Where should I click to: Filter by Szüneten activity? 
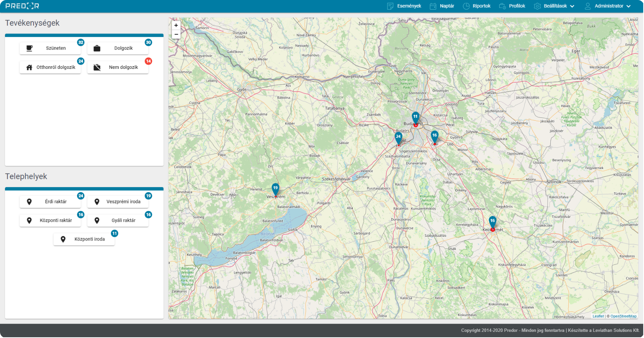pyautogui.click(x=50, y=49)
